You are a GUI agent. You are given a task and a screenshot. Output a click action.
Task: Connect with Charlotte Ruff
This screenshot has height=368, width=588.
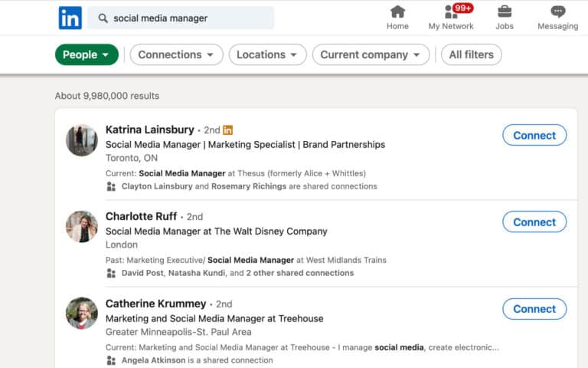click(534, 222)
